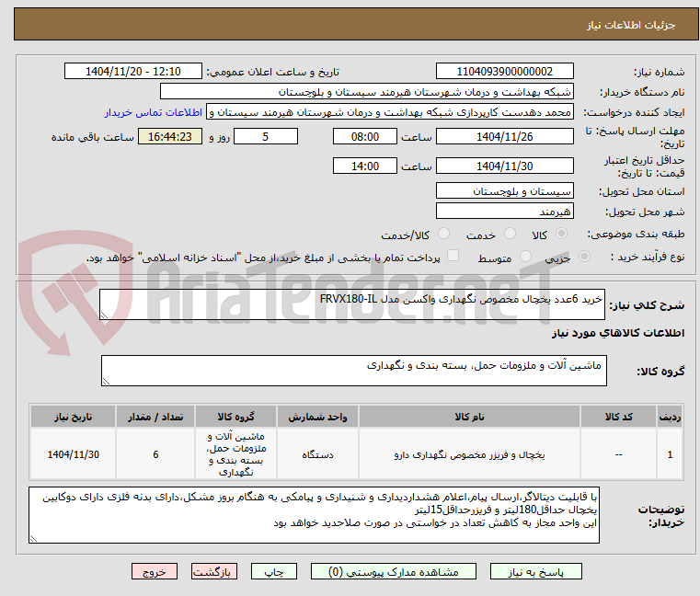Click the ساعت باقی مانده label
This screenshot has width=700, height=596.
pos(92,137)
